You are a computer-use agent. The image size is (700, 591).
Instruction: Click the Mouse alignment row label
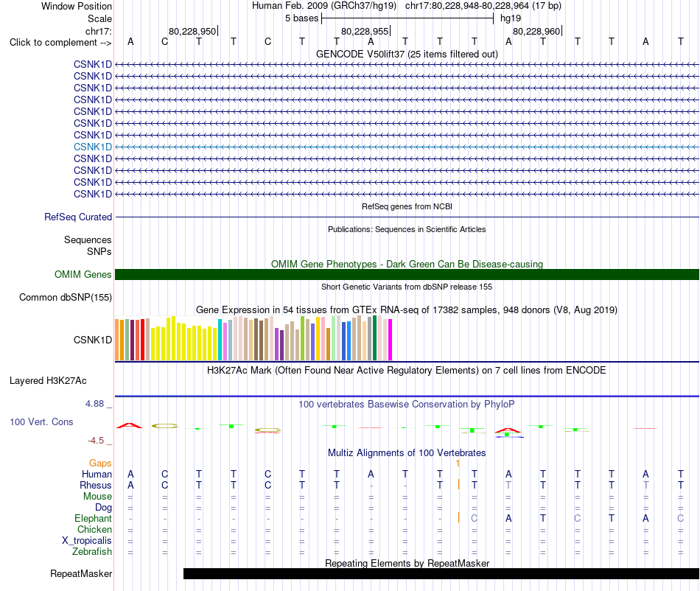click(x=97, y=497)
